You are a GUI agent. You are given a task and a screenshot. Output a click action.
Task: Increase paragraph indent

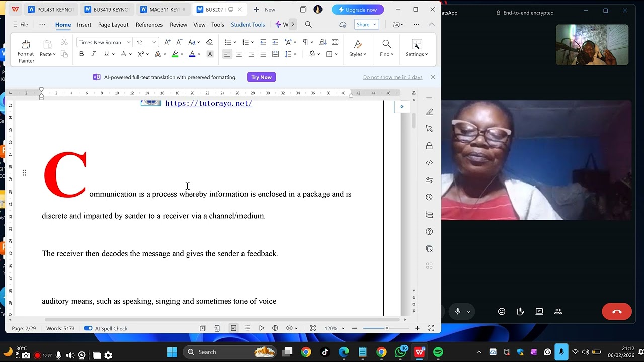(x=275, y=42)
